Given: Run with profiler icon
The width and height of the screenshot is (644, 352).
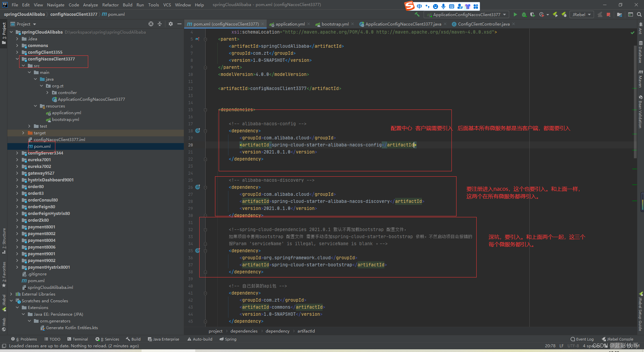Looking at the screenshot, I should click(541, 14).
